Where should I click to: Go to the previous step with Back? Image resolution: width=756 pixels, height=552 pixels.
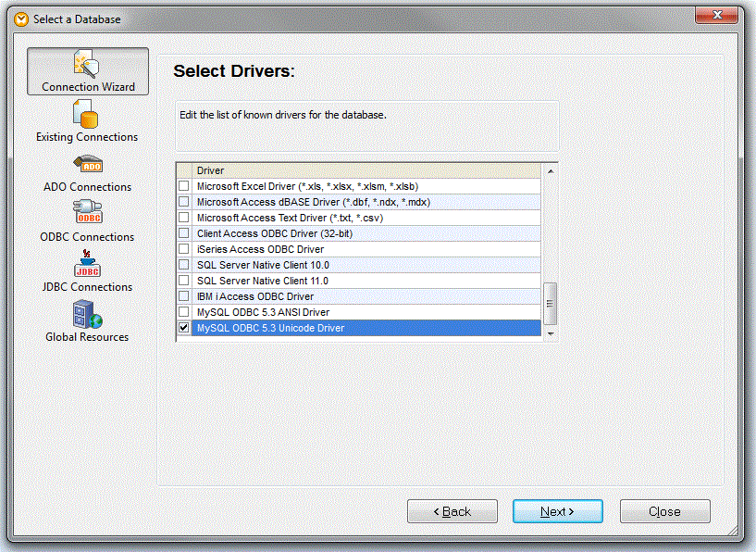452,511
